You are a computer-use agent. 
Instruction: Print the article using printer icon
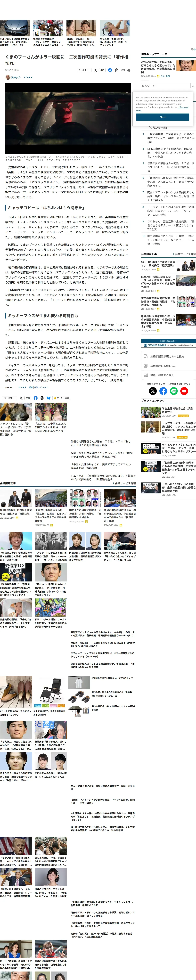pos(129,70)
